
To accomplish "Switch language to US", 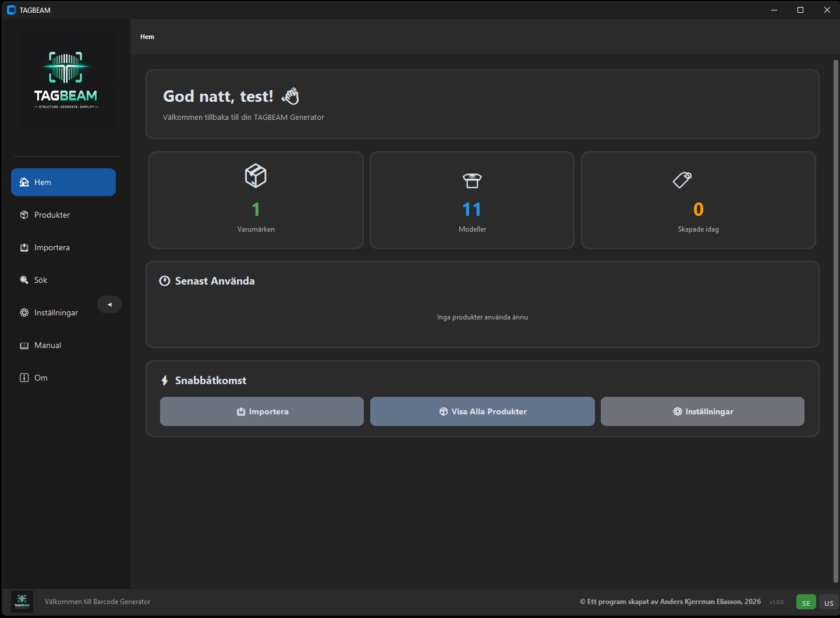I will [829, 603].
